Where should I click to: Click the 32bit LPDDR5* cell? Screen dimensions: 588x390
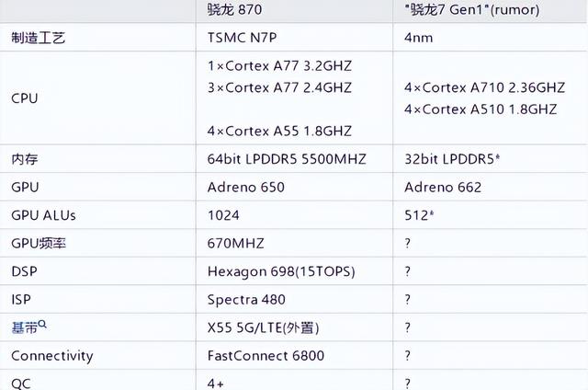pos(452,159)
